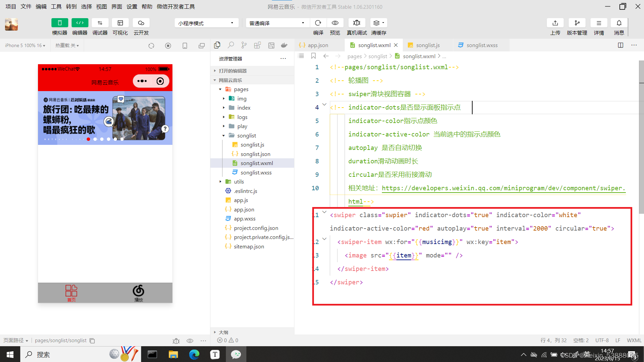
Task: Refresh the simulator
Action: pos(151,45)
